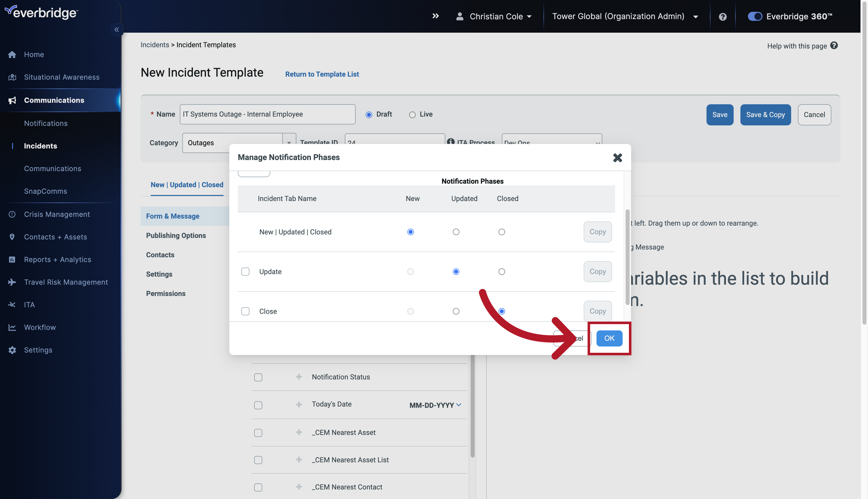Click Return to Template List link
This screenshot has height=499, width=868.
coord(322,74)
